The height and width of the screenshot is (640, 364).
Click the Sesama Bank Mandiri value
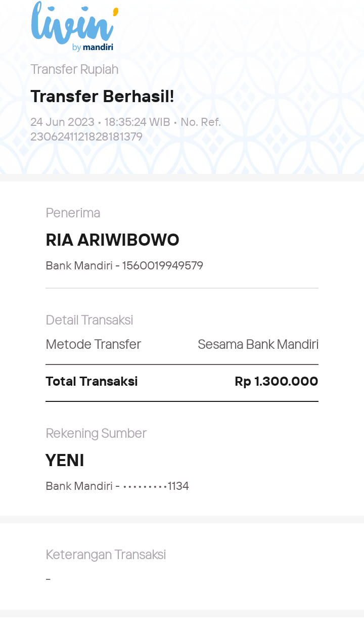pos(258,344)
